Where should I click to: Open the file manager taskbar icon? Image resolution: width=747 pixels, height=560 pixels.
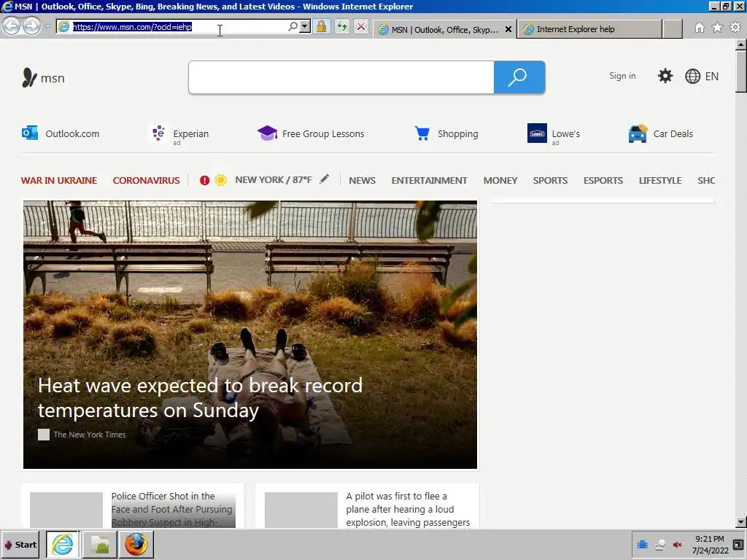(x=100, y=544)
